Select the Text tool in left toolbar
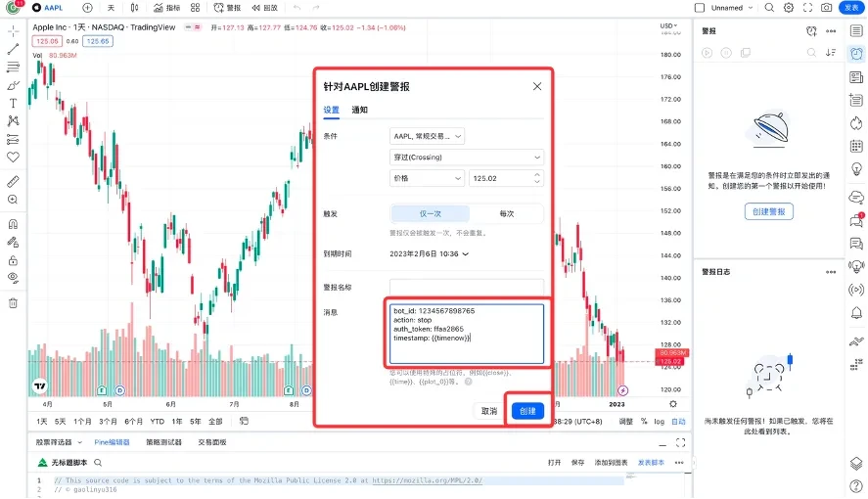 (x=13, y=104)
